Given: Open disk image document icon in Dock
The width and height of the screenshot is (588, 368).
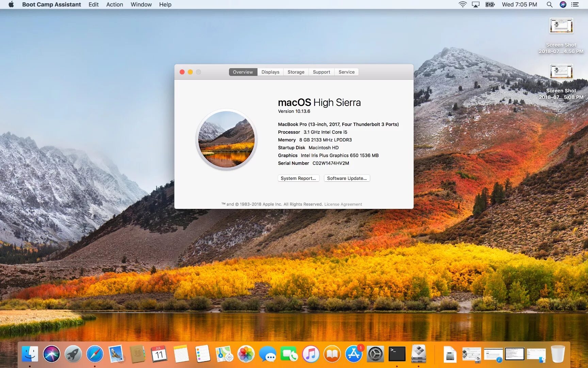Looking at the screenshot, I should click(x=450, y=354).
